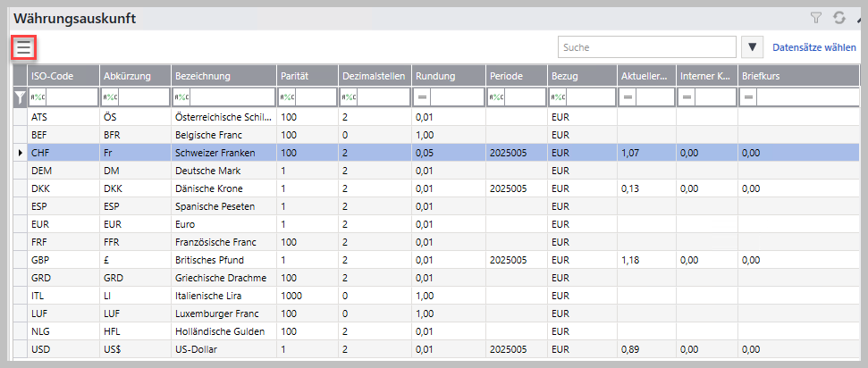Click the US$ abbreviation cell
Screen dimensions: 868x368
tap(135, 349)
